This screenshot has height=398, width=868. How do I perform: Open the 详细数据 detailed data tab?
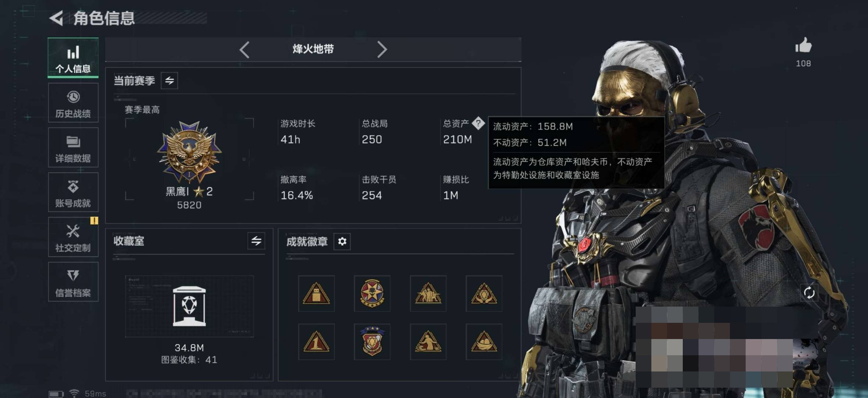(x=73, y=147)
